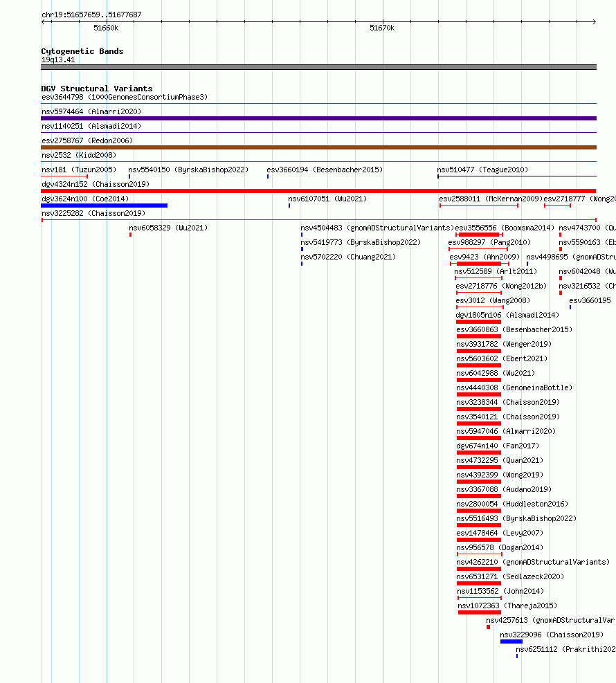616x683 pixels.
Task: Click the esv9423 (Ahn2009) variant label
Action: [485, 257]
